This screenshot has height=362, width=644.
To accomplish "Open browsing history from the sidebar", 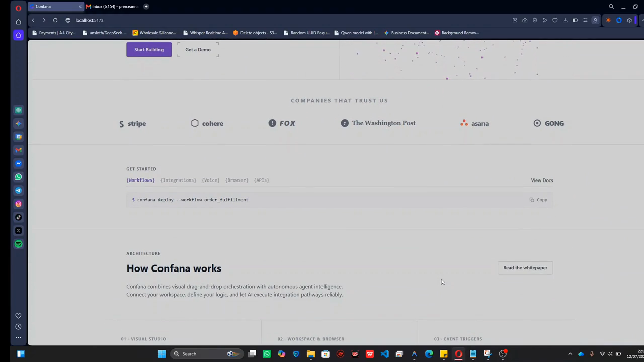I will coord(19,327).
